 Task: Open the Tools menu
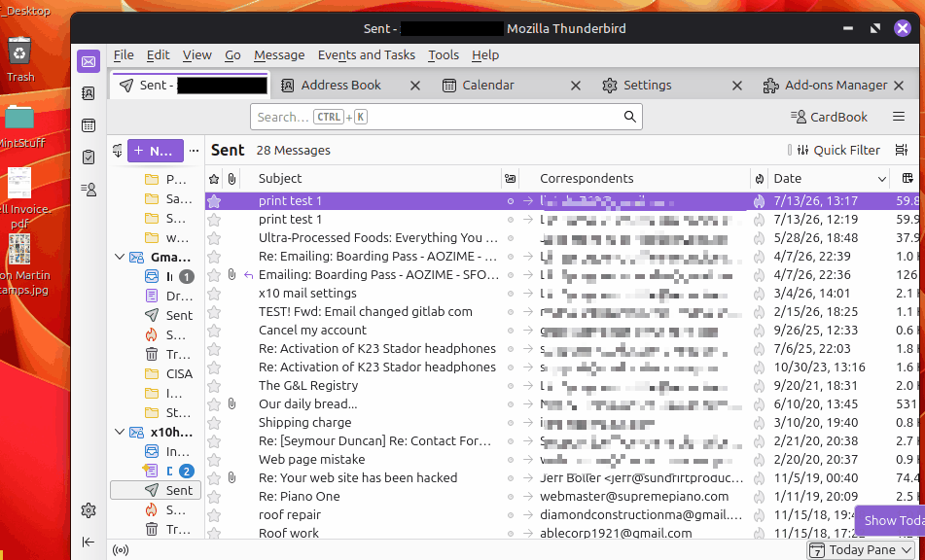[x=444, y=54]
